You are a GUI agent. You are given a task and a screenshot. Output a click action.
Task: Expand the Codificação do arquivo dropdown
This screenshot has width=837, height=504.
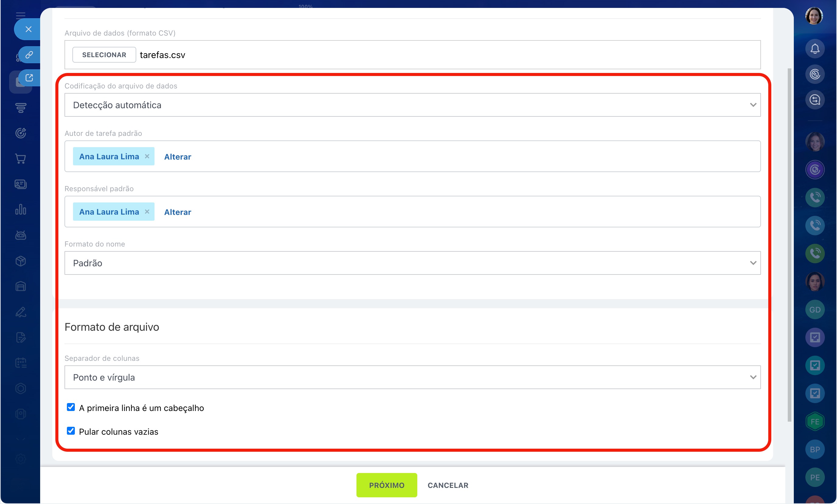[x=412, y=105]
